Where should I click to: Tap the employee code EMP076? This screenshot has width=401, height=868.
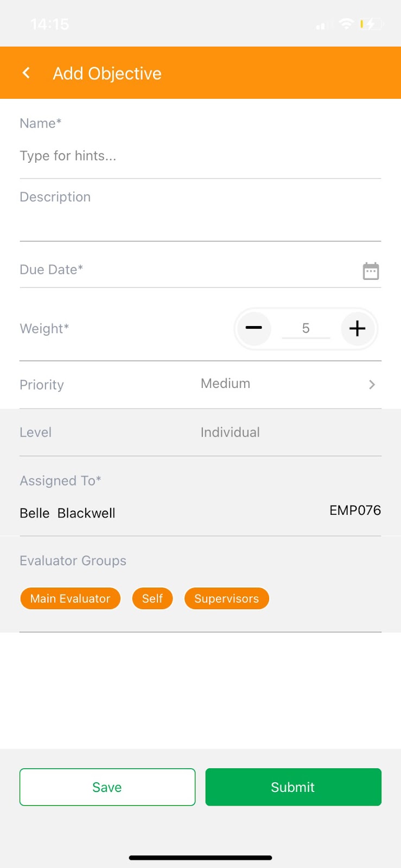355,510
